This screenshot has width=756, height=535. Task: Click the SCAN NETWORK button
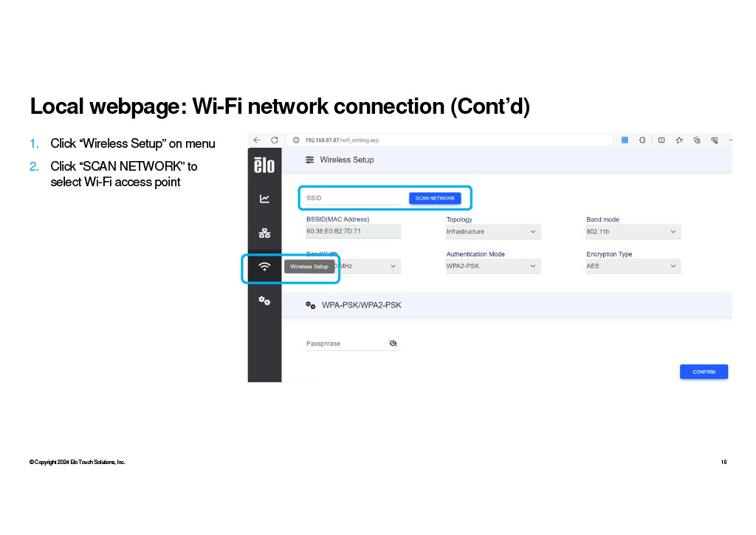click(x=435, y=198)
